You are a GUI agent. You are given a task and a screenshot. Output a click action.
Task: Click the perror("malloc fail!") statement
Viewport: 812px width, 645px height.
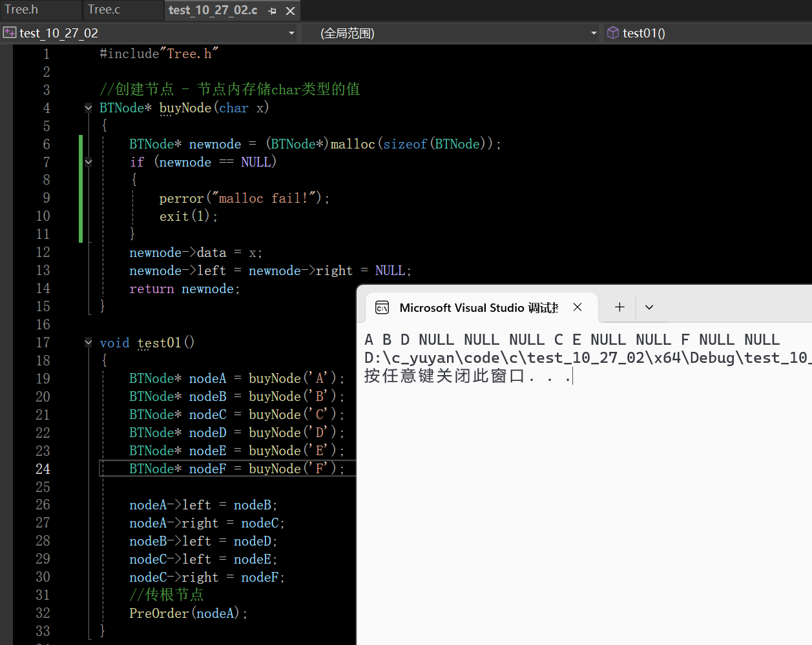pos(244,198)
